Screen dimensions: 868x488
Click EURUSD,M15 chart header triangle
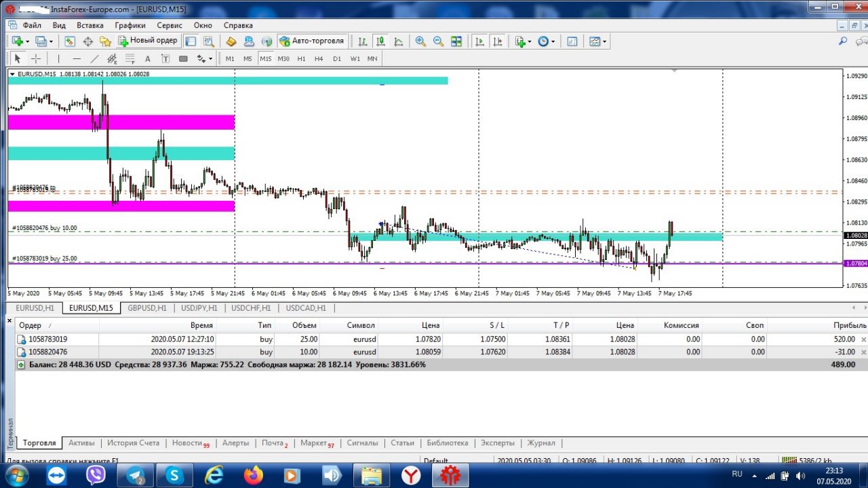[12, 74]
